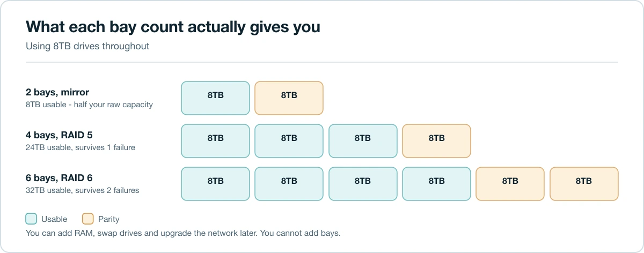
Task: Select the parity 8TB block in mirror row
Action: (289, 98)
